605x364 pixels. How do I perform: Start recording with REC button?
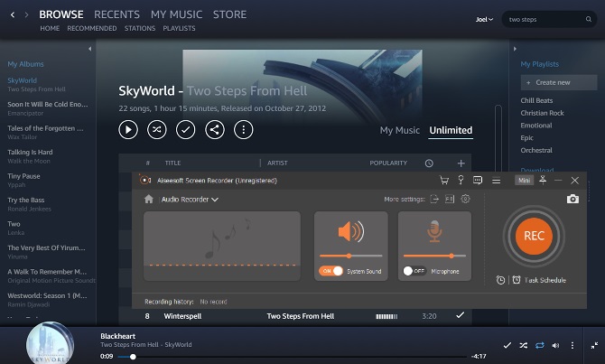pos(534,236)
